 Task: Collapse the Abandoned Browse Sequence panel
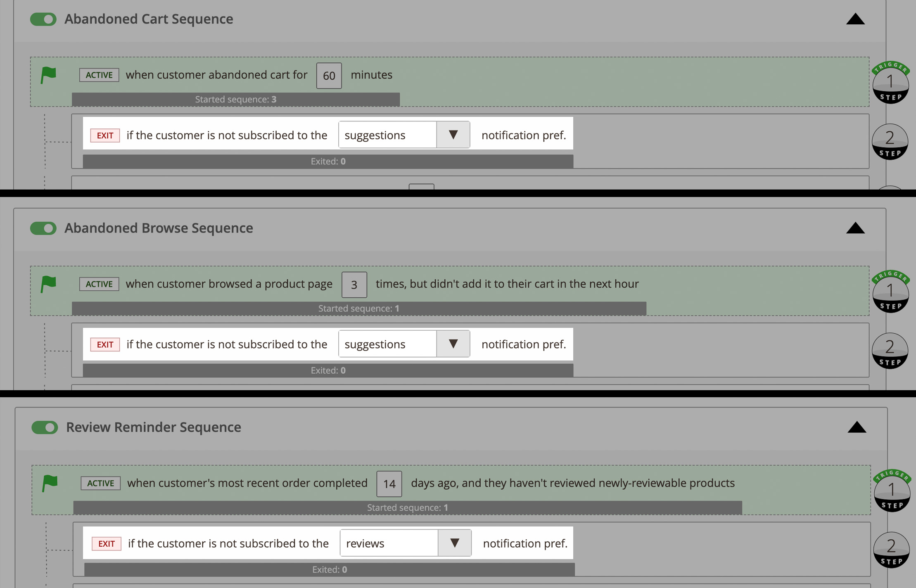856,228
